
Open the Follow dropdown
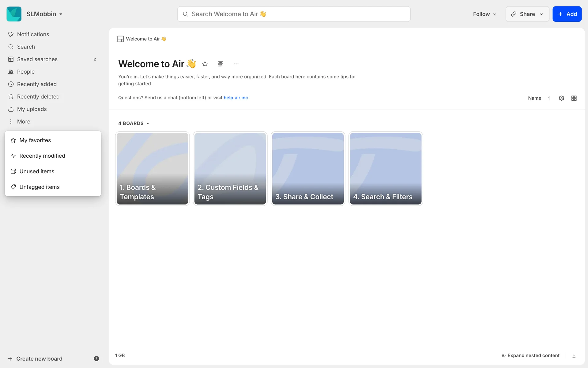point(484,14)
